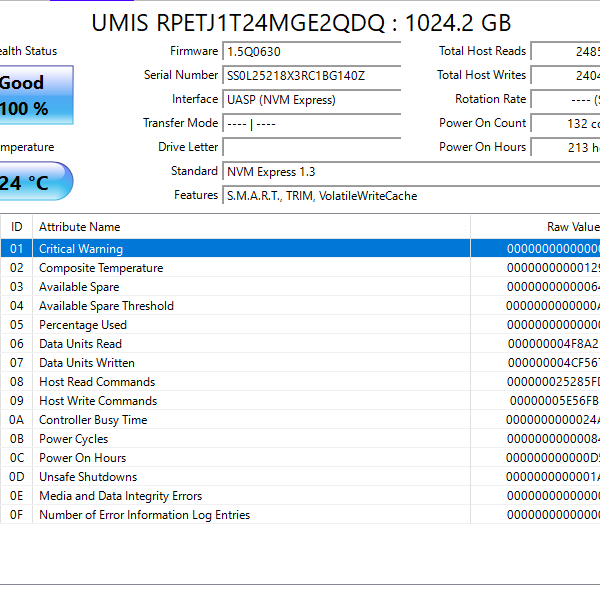
Task: Click raw value 000000004F8A2 of Data Units Read
Action: (554, 344)
